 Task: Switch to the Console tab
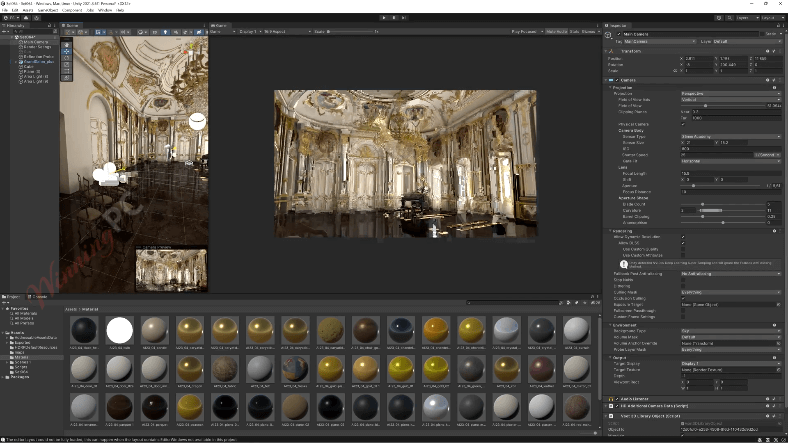(x=39, y=297)
